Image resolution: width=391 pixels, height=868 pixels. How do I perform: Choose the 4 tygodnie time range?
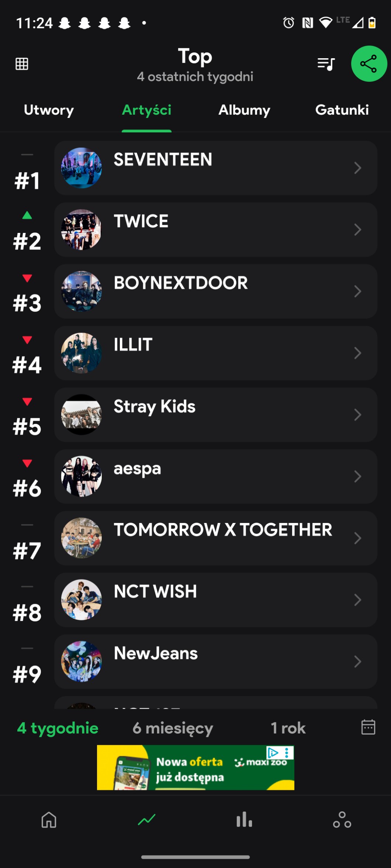tap(58, 728)
